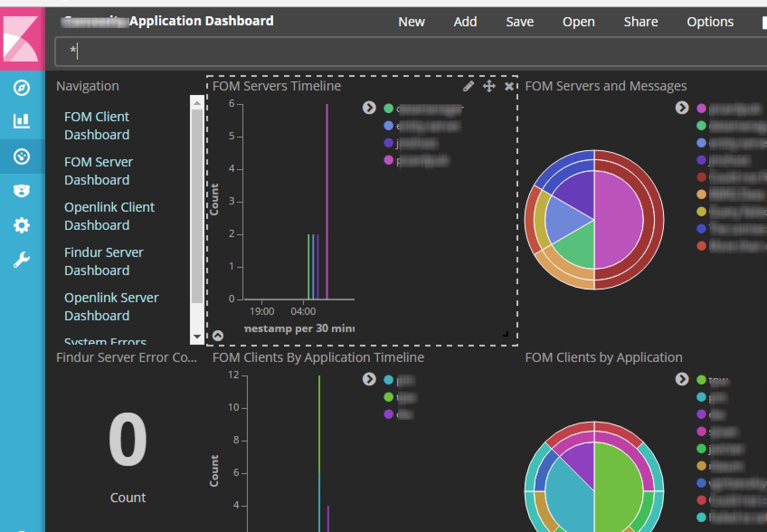This screenshot has height=532, width=767.
Task: Click the purple legend dot in FOM Servers Timeline
Action: (388, 143)
